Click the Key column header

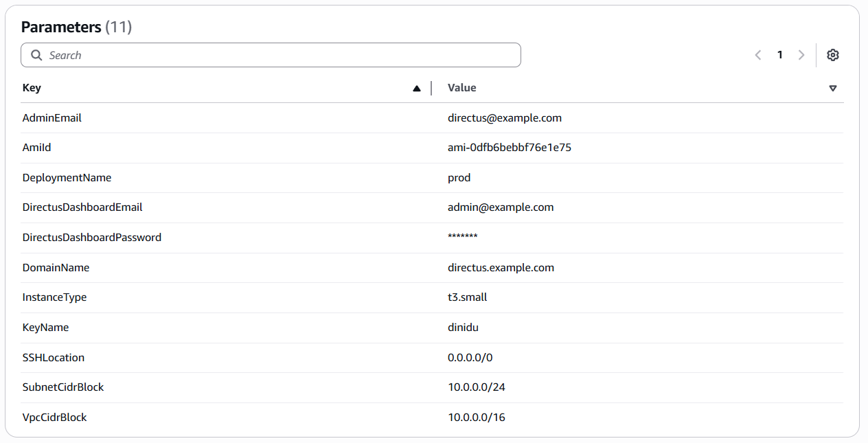click(x=32, y=88)
